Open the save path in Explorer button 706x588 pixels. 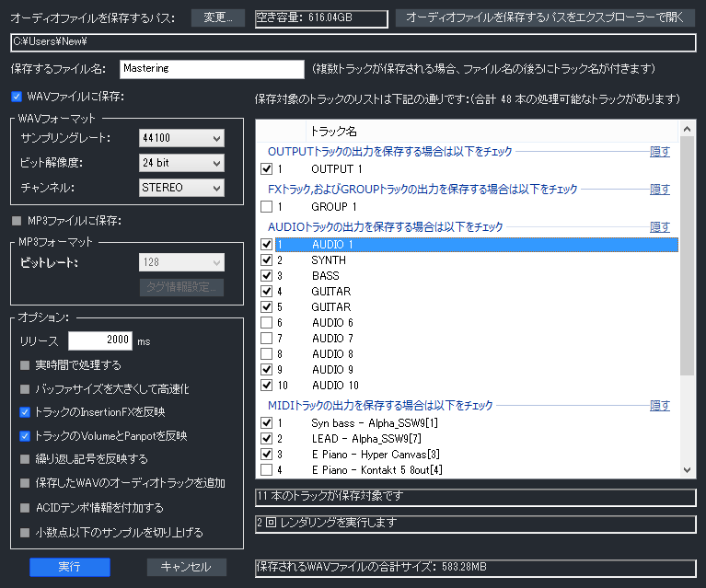coord(545,17)
